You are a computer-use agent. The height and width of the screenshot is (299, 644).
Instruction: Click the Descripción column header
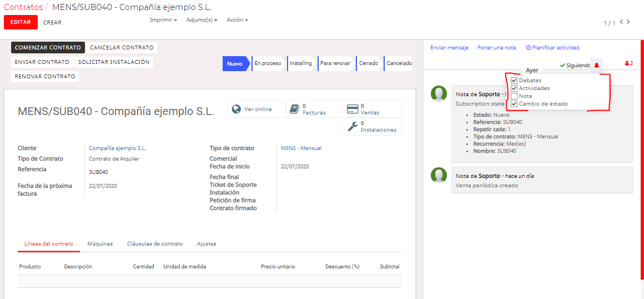tap(78, 267)
